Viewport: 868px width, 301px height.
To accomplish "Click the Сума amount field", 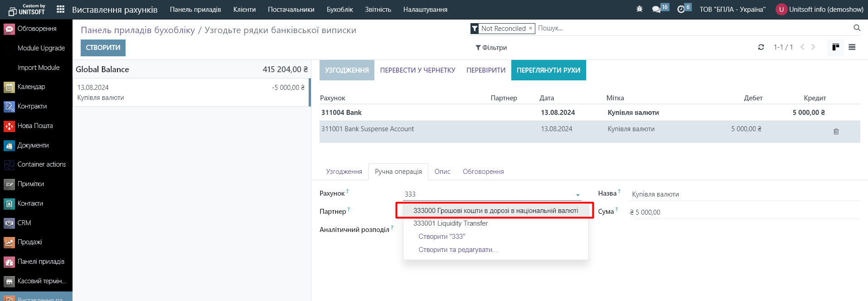I will [743, 212].
